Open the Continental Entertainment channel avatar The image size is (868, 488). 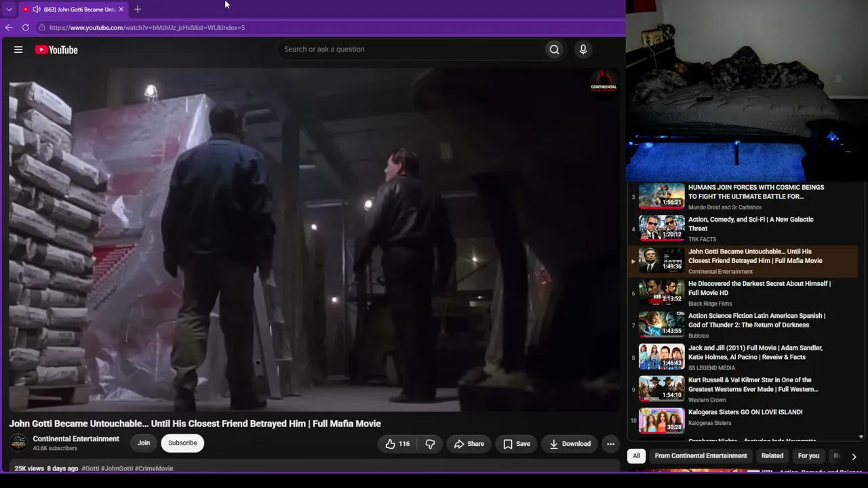click(x=18, y=443)
